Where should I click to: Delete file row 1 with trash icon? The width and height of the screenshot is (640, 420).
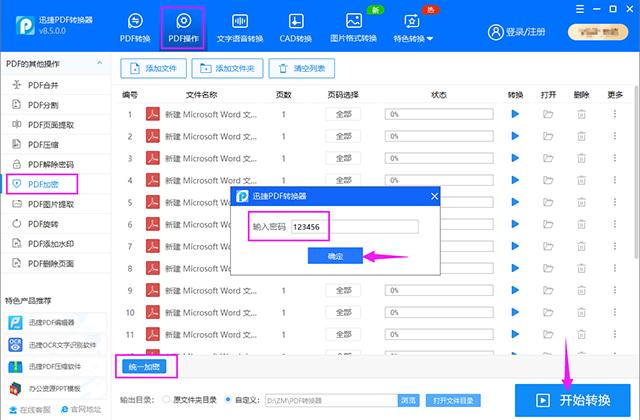(x=581, y=114)
